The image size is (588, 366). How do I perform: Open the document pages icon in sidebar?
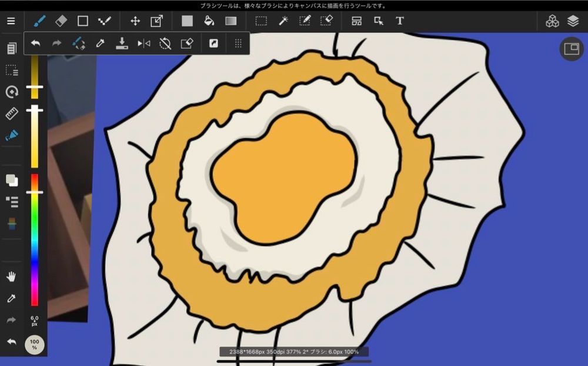point(12,48)
